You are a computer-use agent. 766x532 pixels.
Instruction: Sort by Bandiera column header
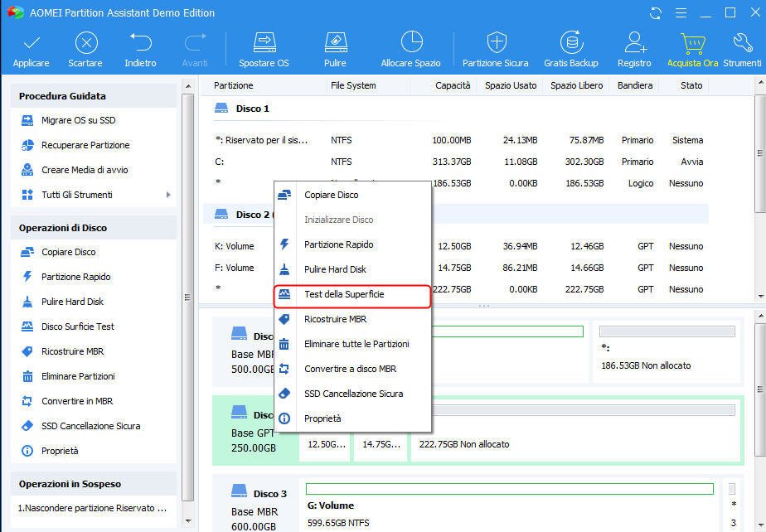[634, 85]
